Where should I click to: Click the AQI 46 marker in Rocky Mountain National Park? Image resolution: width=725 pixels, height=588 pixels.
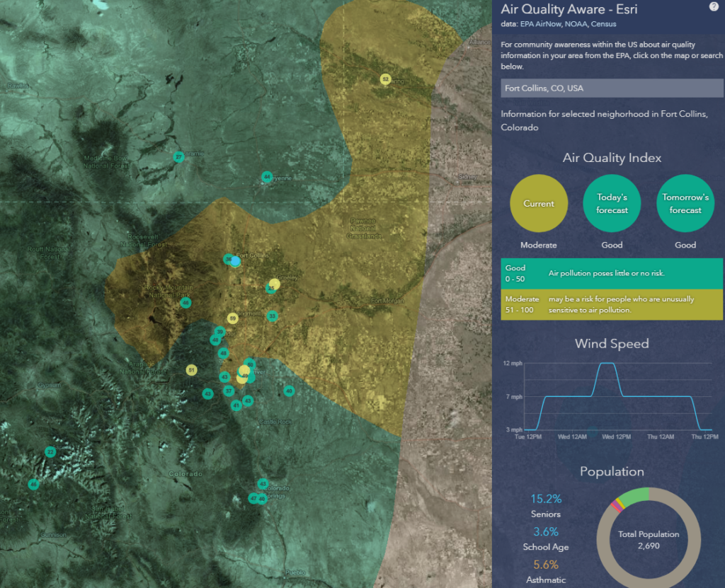pos(185,303)
